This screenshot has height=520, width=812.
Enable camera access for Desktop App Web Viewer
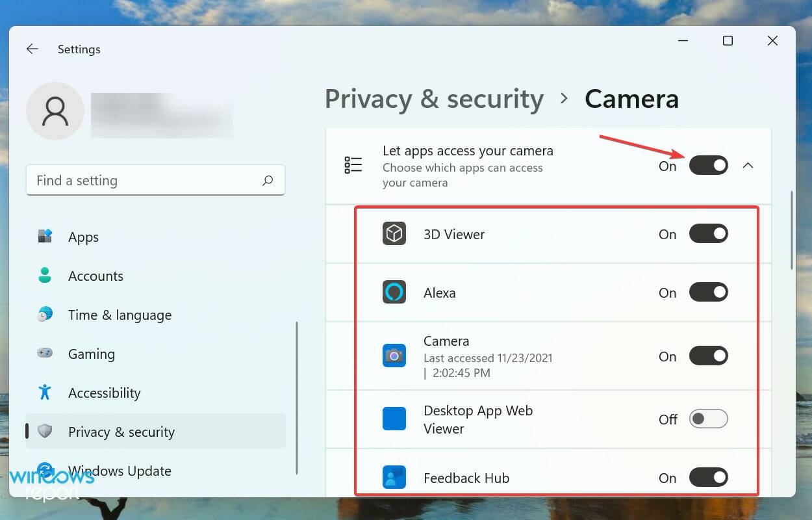[x=708, y=419]
